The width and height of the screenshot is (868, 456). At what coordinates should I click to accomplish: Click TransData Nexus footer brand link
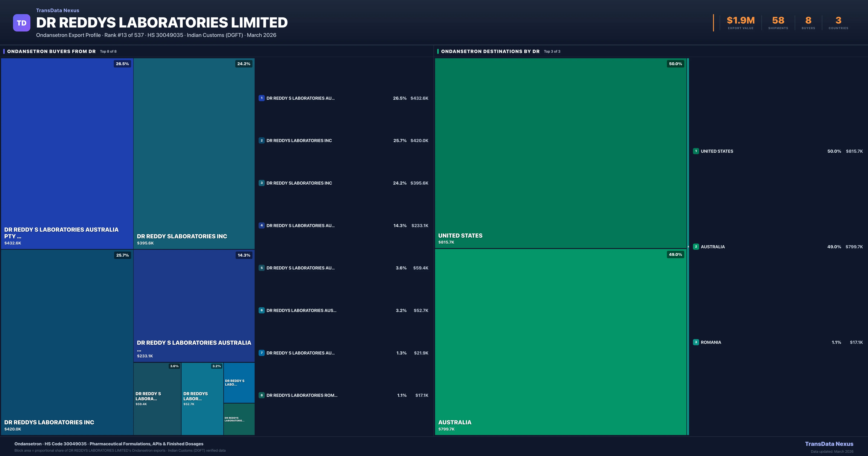coord(829,444)
